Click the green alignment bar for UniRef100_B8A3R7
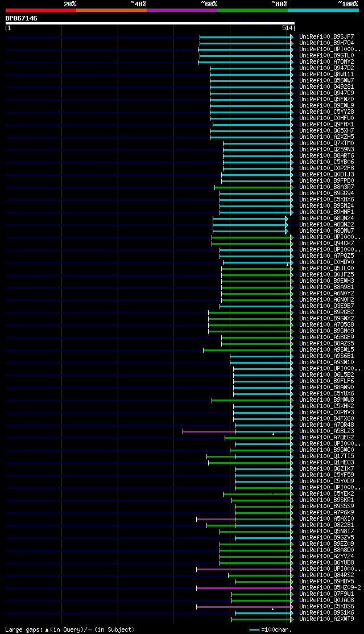The height and width of the screenshot is (634, 364). [254, 188]
